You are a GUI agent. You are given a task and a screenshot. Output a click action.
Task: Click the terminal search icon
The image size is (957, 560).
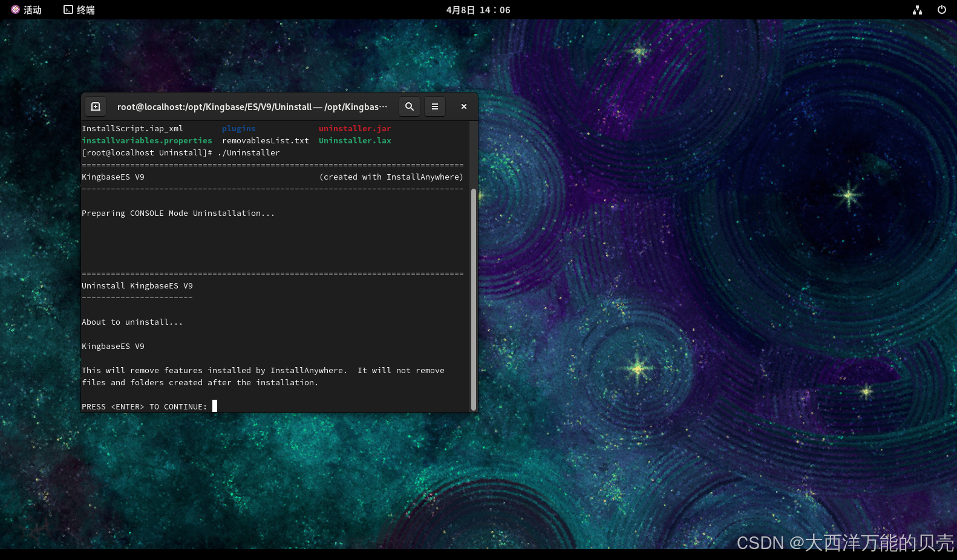[x=410, y=106]
